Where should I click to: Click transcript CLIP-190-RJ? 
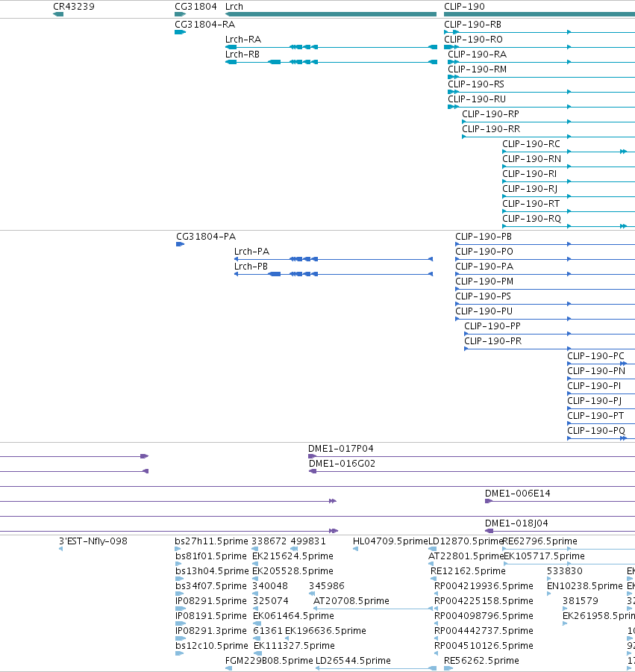pyautogui.click(x=530, y=190)
